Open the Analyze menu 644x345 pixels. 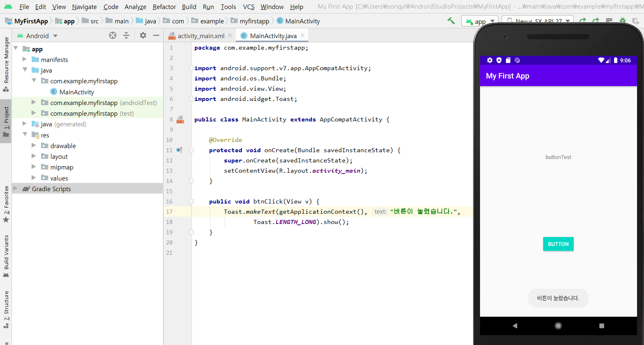(135, 7)
